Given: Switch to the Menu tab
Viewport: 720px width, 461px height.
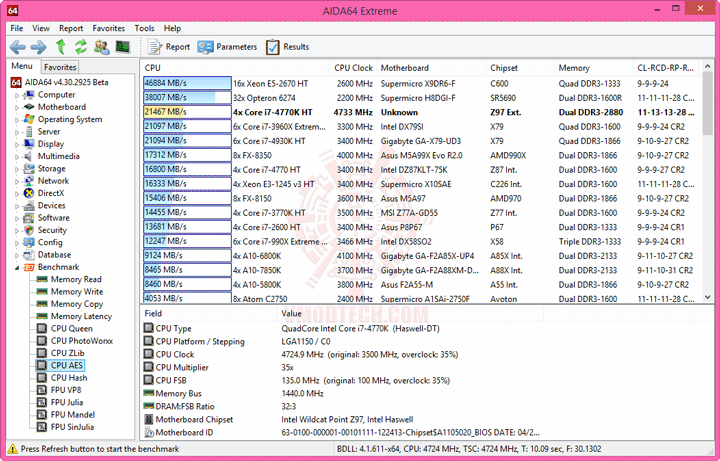Looking at the screenshot, I should 22,66.
